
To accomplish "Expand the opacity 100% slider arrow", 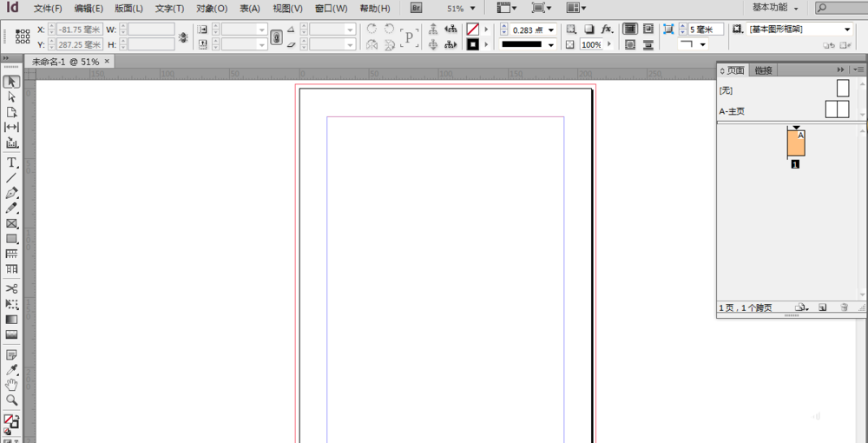I will click(x=609, y=44).
